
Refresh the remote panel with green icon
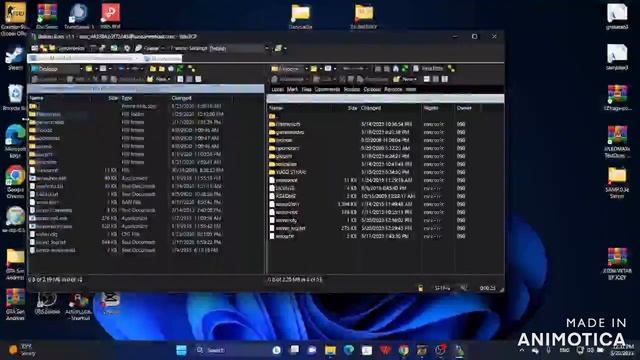(x=404, y=69)
